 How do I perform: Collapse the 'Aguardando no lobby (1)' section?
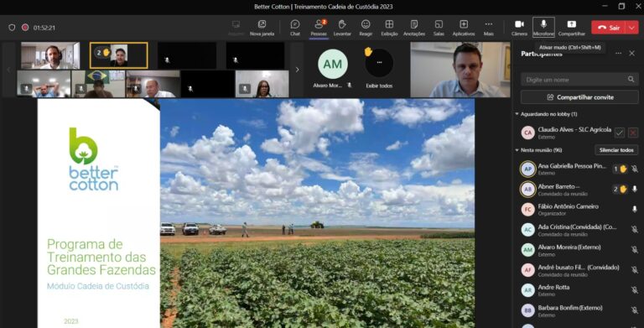pos(517,114)
